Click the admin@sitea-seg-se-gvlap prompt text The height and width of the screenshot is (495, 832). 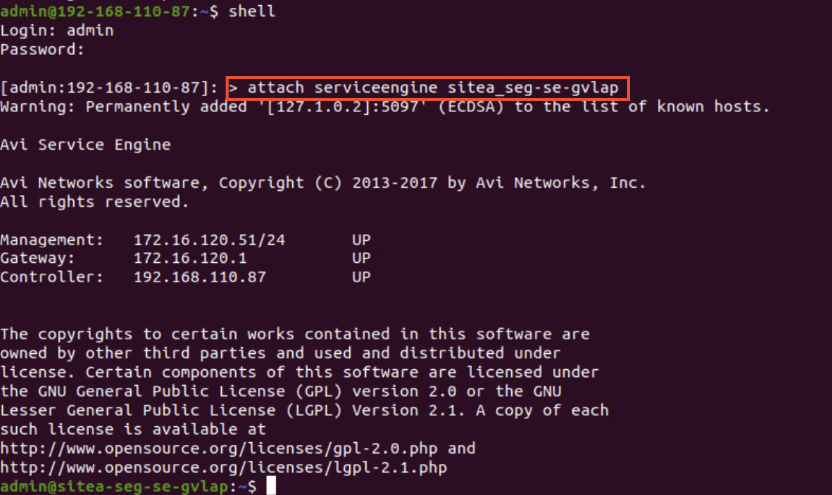coord(114,486)
